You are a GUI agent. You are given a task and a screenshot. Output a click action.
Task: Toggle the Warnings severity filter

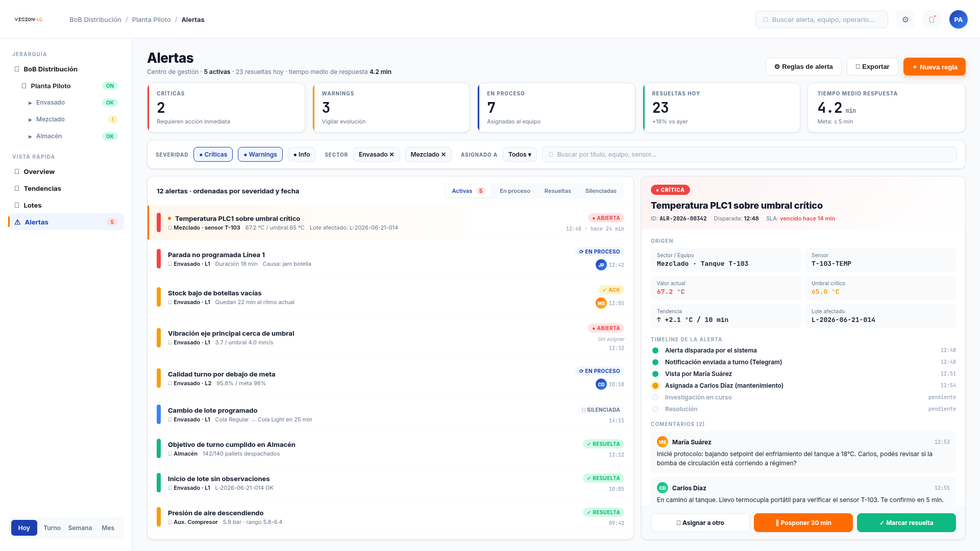260,154
